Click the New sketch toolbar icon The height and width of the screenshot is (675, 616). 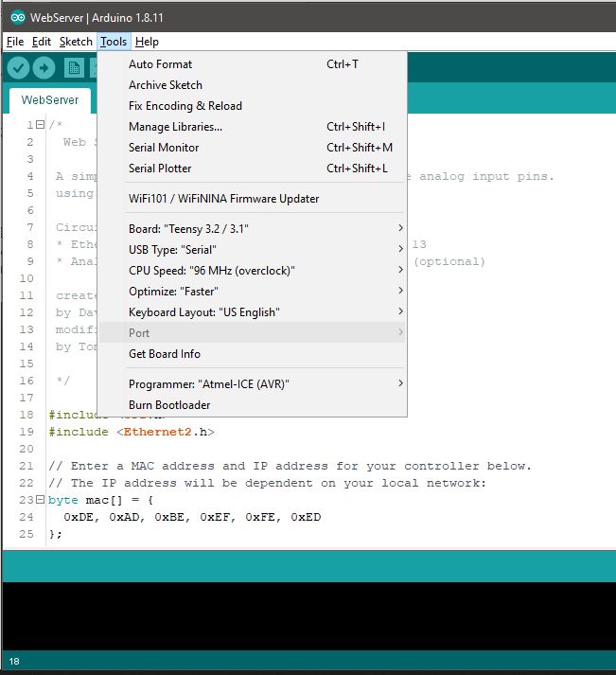pos(74,67)
